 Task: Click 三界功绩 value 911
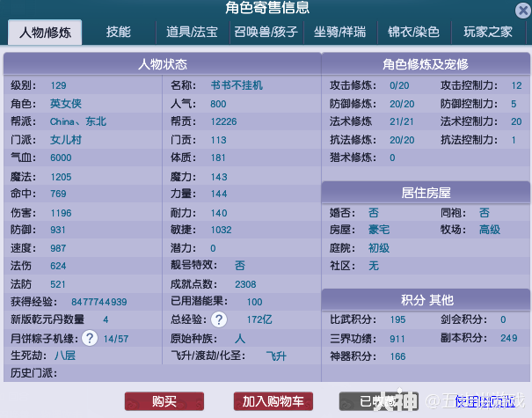[x=397, y=339]
